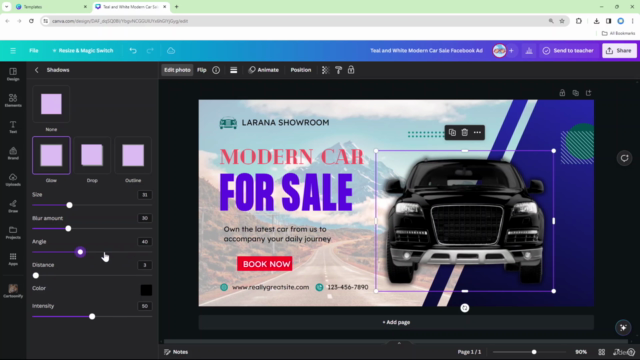The width and height of the screenshot is (640, 360).
Task: Click the Blur amount slider handle
Action: click(x=68, y=229)
